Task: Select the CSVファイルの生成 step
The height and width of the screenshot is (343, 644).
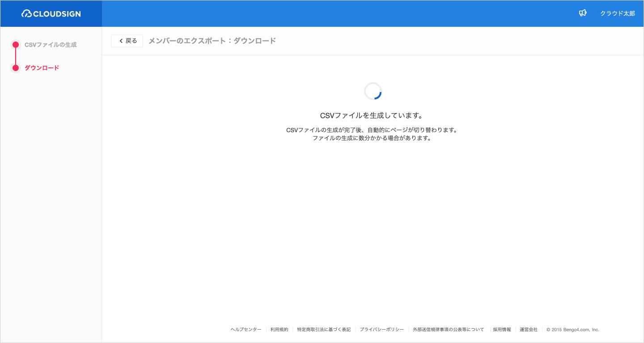Action: 51,45
